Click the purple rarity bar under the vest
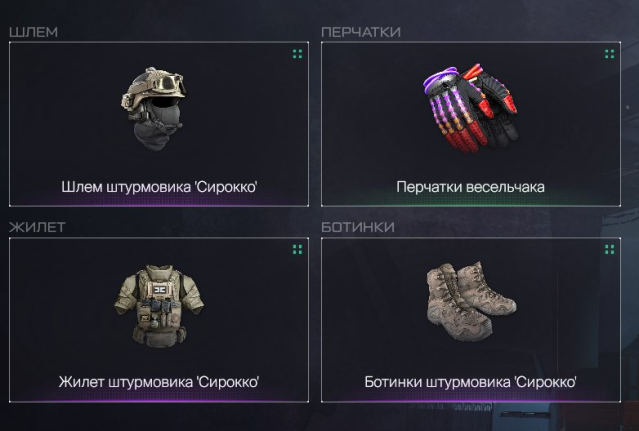 click(x=159, y=400)
